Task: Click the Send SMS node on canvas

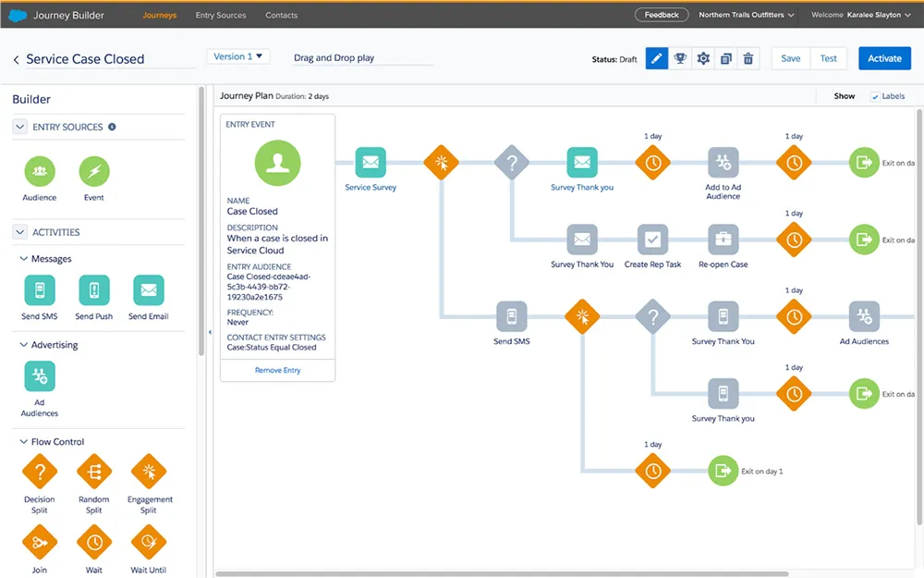Action: [x=512, y=316]
